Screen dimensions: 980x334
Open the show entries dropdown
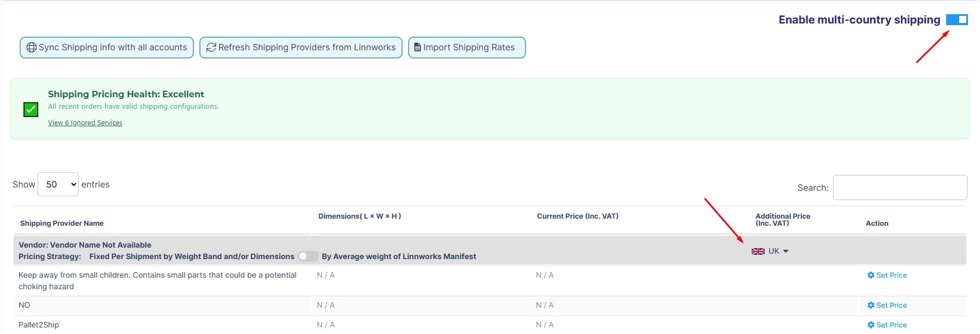point(58,184)
